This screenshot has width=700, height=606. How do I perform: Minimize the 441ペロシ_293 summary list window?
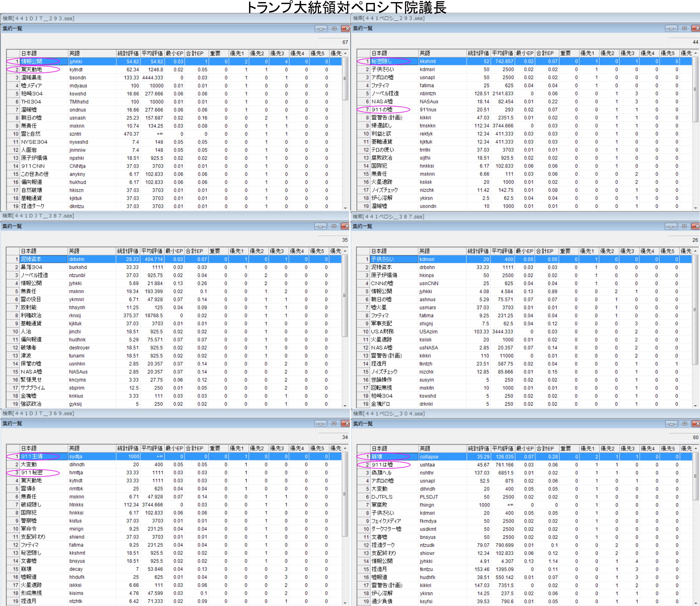click(x=671, y=29)
